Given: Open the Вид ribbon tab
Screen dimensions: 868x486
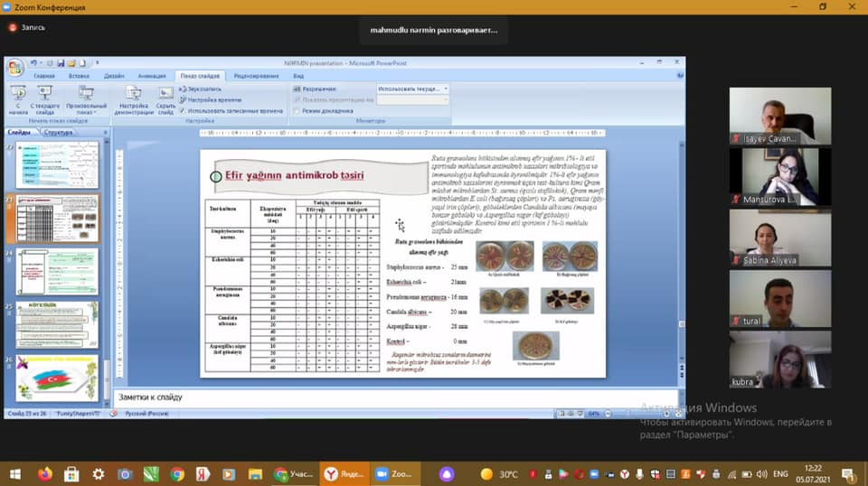Looking at the screenshot, I should click(x=298, y=76).
